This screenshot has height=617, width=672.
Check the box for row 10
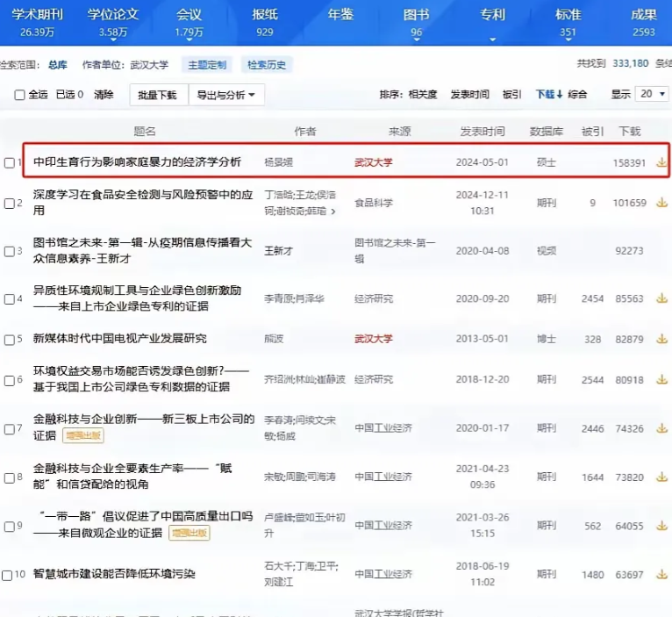click(x=7, y=575)
